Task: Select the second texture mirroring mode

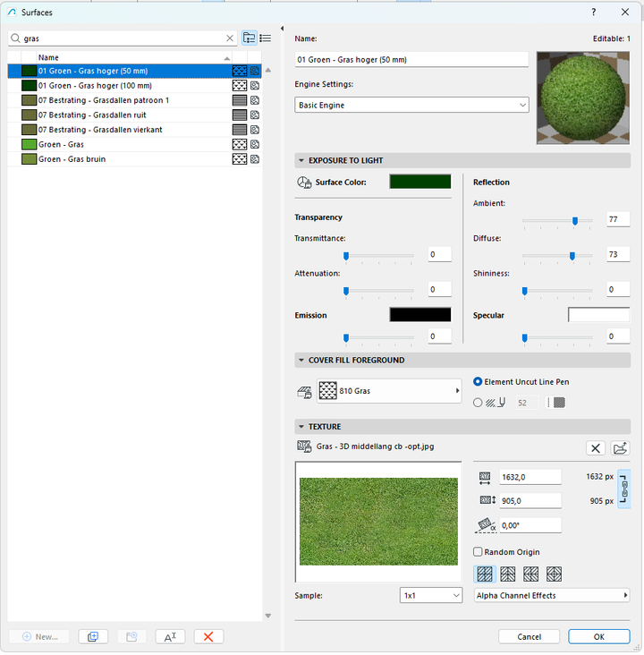Action: point(508,574)
